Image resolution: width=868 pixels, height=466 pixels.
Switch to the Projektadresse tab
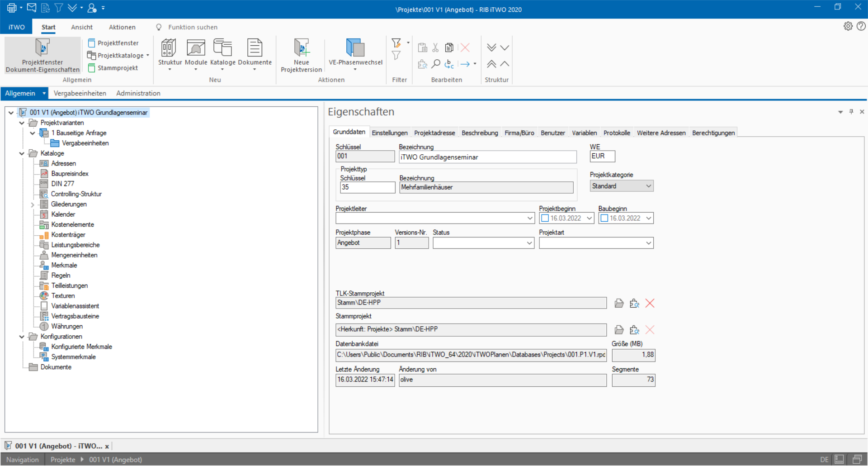(x=434, y=133)
